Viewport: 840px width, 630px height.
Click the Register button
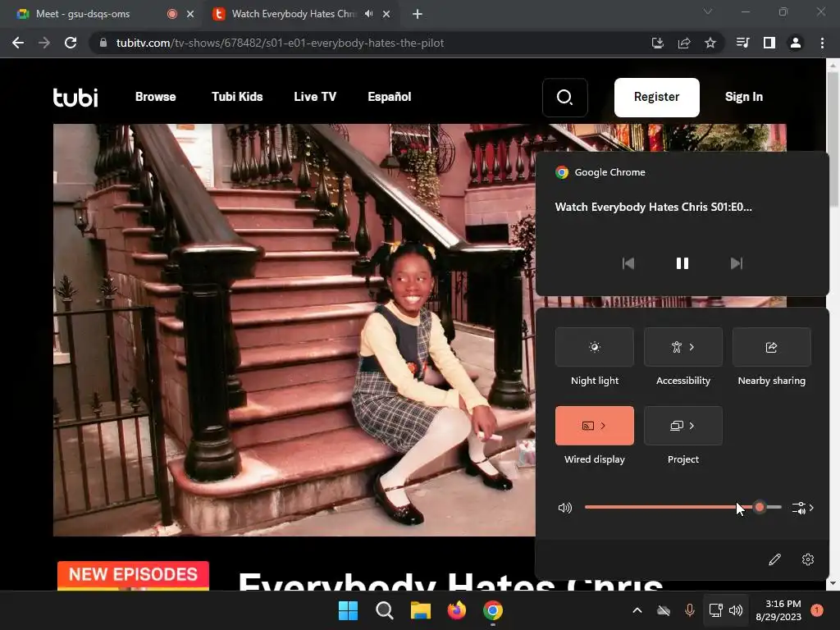point(656,98)
